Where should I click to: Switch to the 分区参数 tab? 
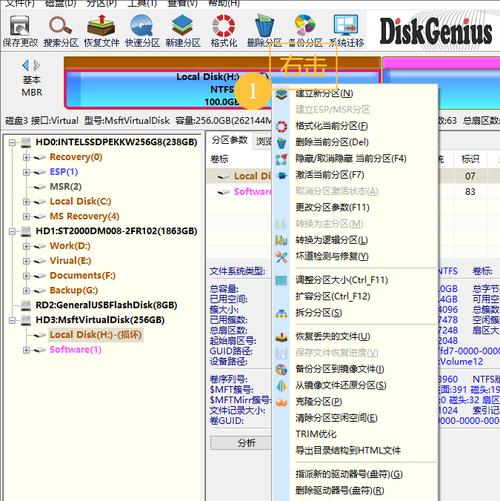tap(230, 140)
